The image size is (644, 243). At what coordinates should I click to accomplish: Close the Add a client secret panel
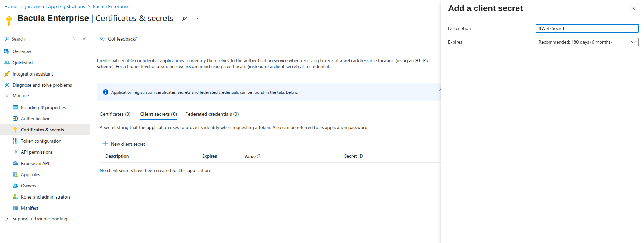point(633,8)
